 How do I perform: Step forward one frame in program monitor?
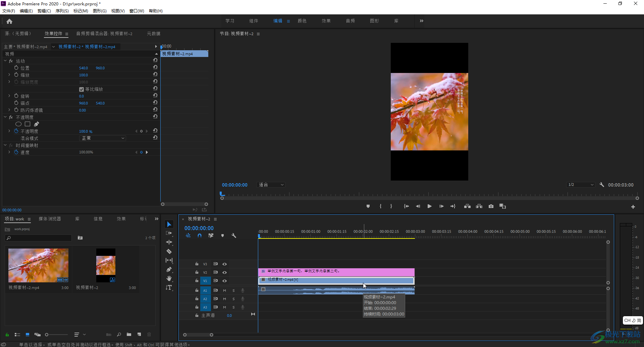[x=441, y=206]
